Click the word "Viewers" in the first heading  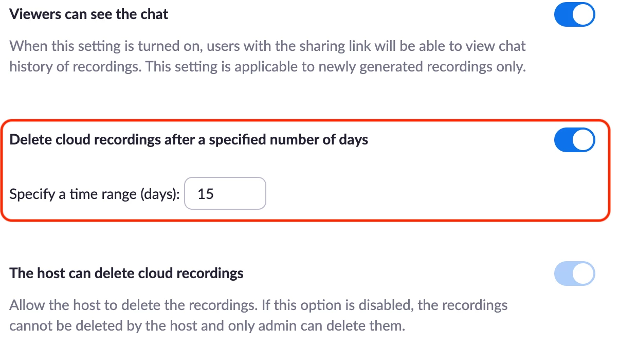pos(35,14)
